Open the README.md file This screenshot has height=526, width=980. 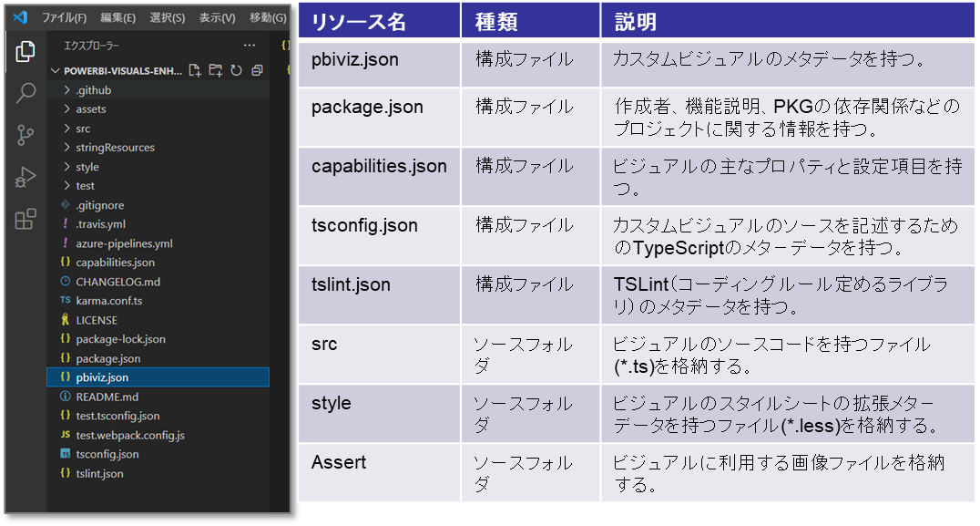tap(158, 397)
